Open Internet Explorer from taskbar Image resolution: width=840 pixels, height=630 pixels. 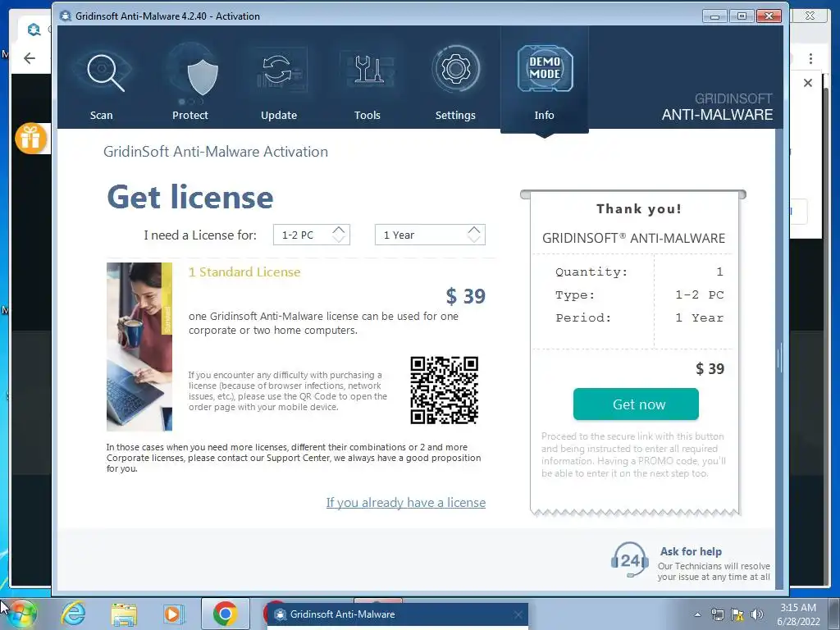tap(73, 614)
